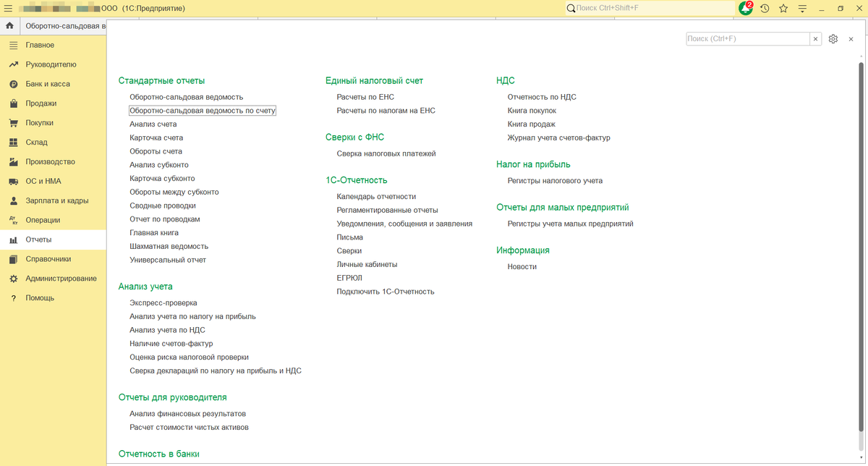The image size is (868, 466).
Task: Open Анализ счета report
Action: 153,124
